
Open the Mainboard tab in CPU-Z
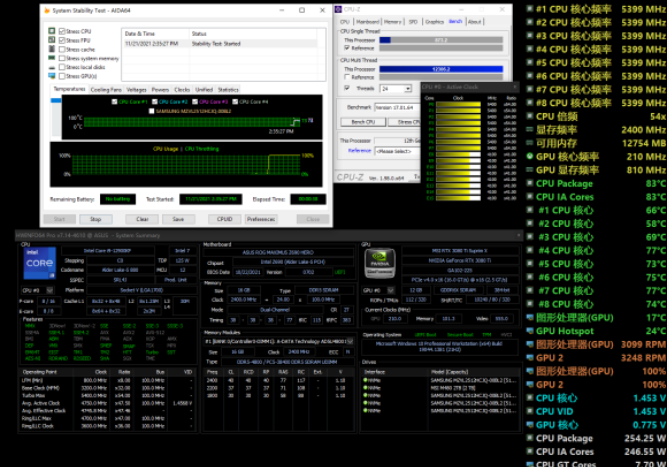(x=367, y=22)
